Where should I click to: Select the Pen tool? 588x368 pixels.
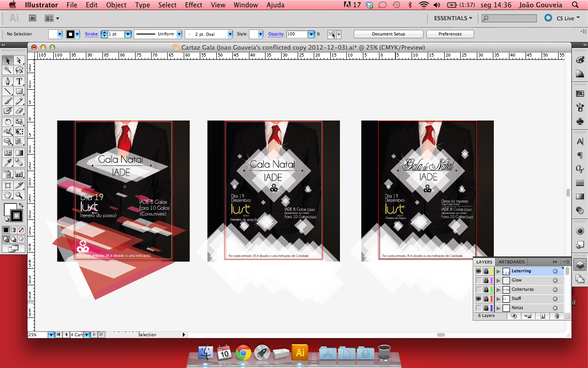pos(8,81)
